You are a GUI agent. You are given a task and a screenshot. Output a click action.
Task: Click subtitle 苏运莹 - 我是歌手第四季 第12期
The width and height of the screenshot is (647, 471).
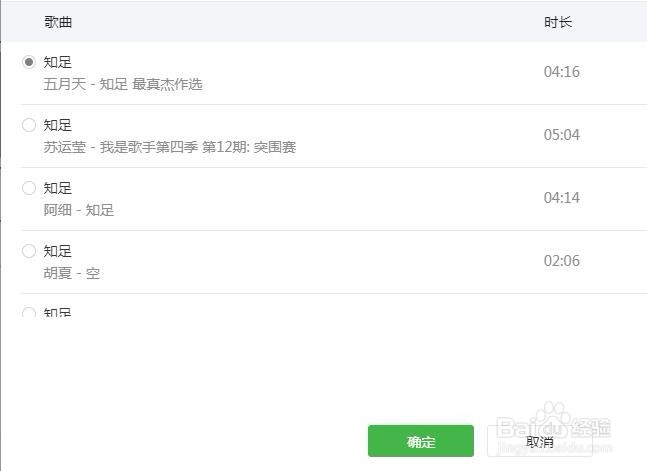click(x=170, y=147)
